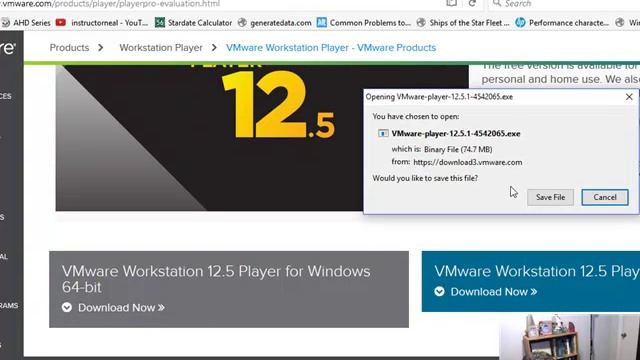Click VMware Workstation 12.5 Player for Windows heading

216,279
